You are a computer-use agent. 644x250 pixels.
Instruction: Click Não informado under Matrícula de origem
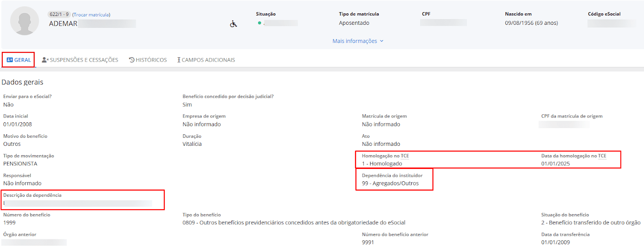[x=381, y=124]
